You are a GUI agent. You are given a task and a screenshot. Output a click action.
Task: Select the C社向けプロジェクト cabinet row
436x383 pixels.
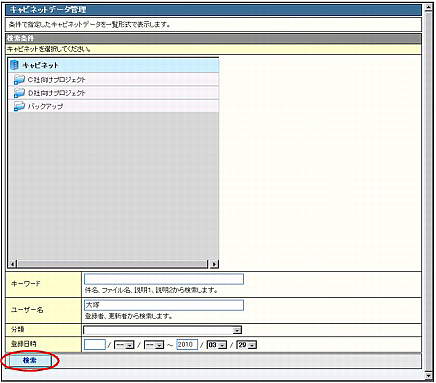pyautogui.click(x=113, y=80)
